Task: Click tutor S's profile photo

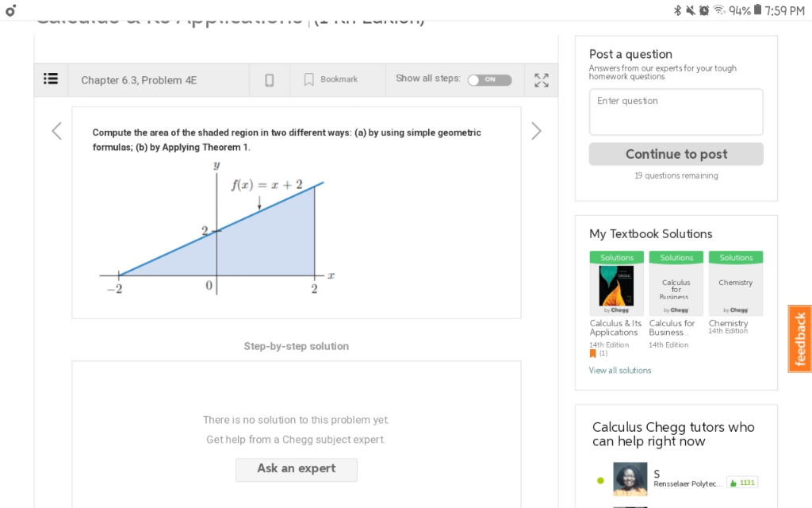Action: point(629,479)
